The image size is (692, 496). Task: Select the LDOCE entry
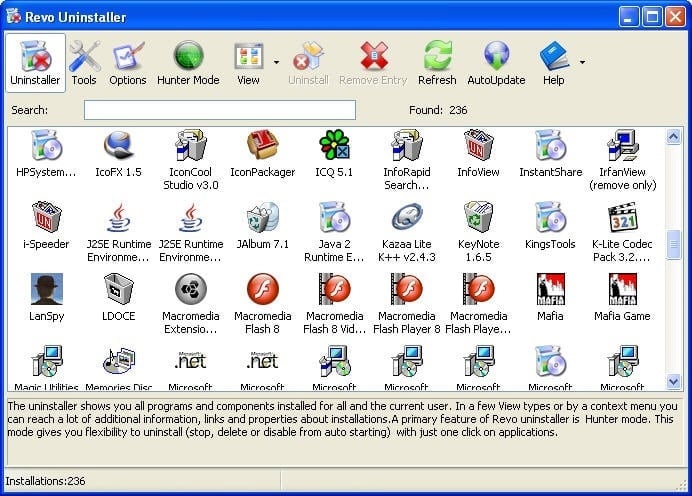[x=118, y=297]
